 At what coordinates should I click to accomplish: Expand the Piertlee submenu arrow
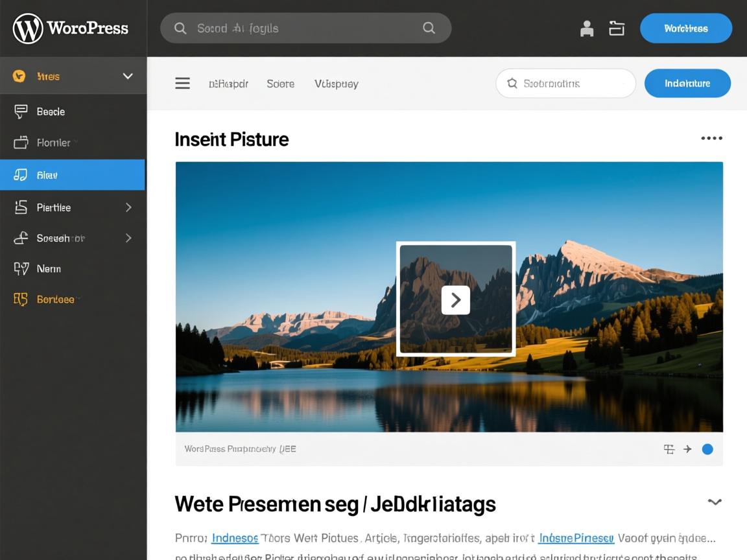pos(128,207)
